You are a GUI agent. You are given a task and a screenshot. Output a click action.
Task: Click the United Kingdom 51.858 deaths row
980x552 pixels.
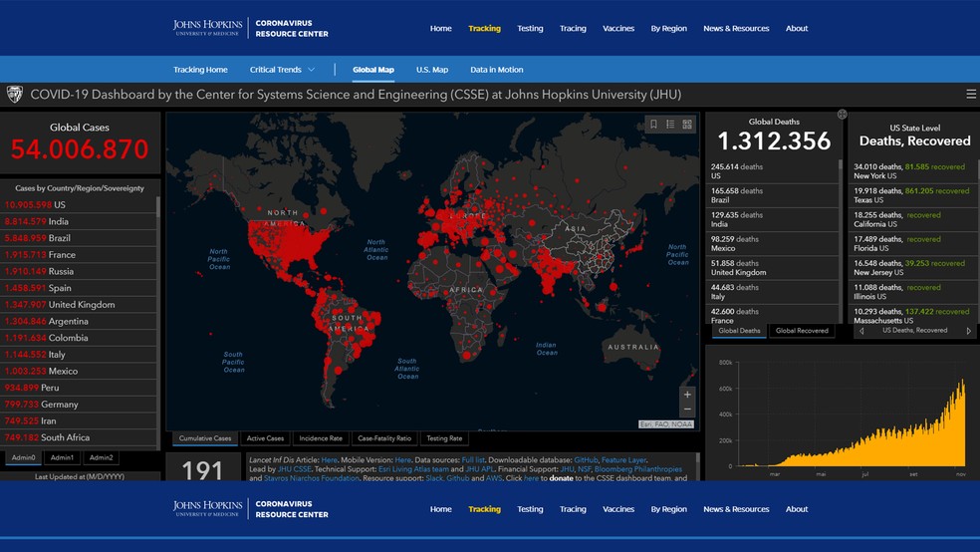[x=772, y=268]
